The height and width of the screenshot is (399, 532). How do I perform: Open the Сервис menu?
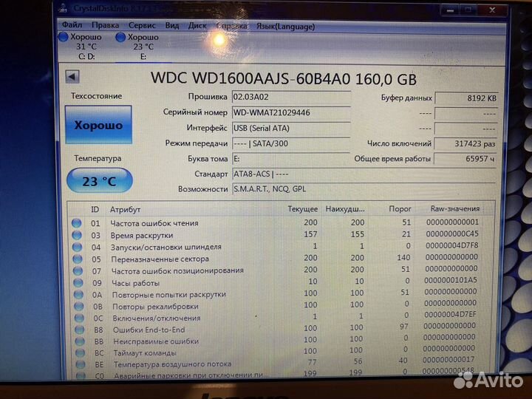point(142,25)
